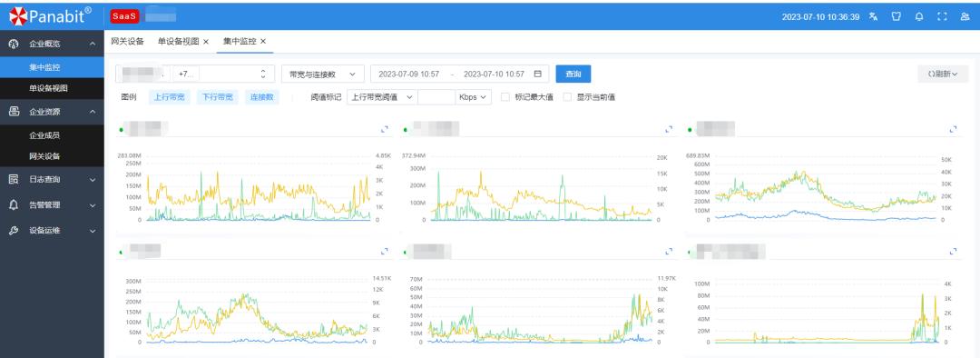
Task: Expand the chart with 372.94M peak
Action: 669,129
